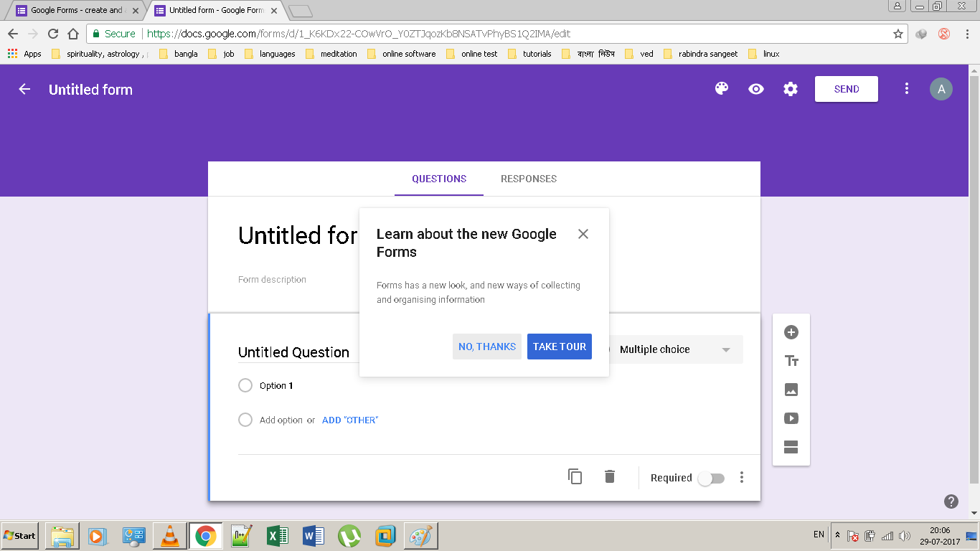The width and height of the screenshot is (980, 551).
Task: Bookmark this page with the star icon
Action: 897,34
